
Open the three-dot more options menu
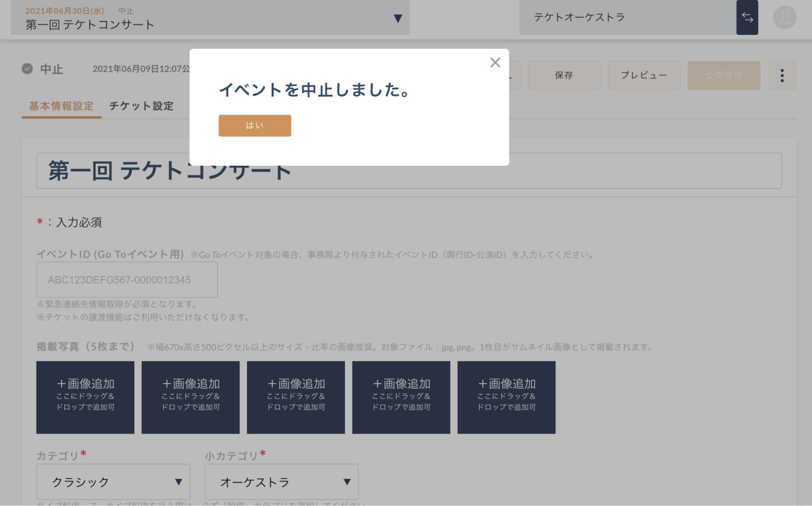782,76
